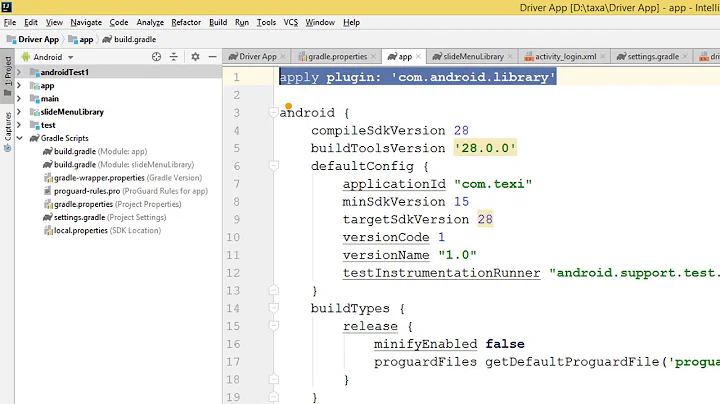Open Project panel settings gear
This screenshot has height=404, width=720.
[195, 56]
